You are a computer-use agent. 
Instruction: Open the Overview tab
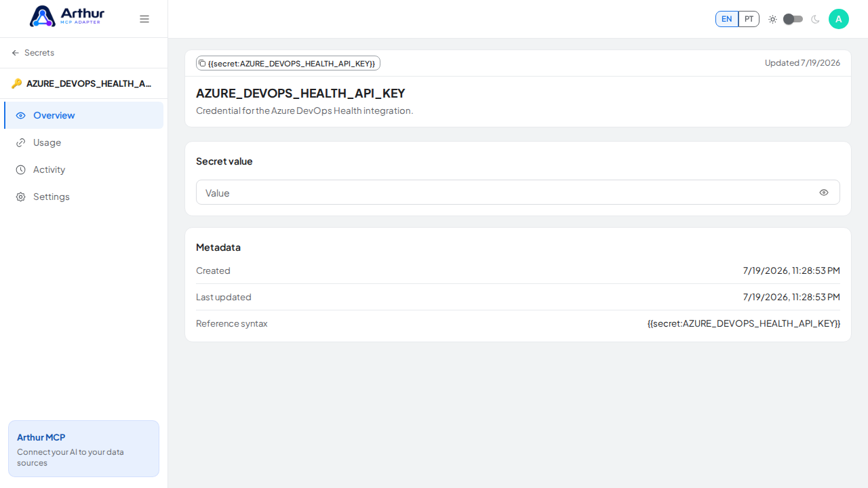[84, 115]
